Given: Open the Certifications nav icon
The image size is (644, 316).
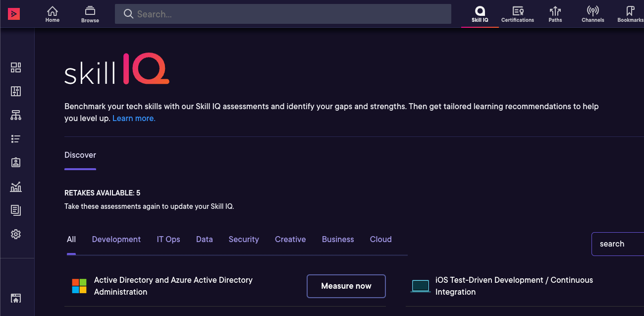Looking at the screenshot, I should pyautogui.click(x=518, y=14).
